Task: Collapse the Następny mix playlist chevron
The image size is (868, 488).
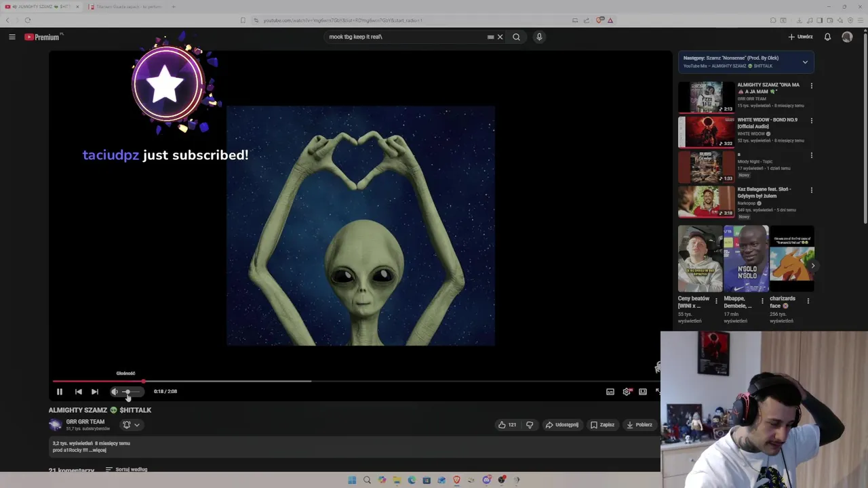Action: [805, 62]
